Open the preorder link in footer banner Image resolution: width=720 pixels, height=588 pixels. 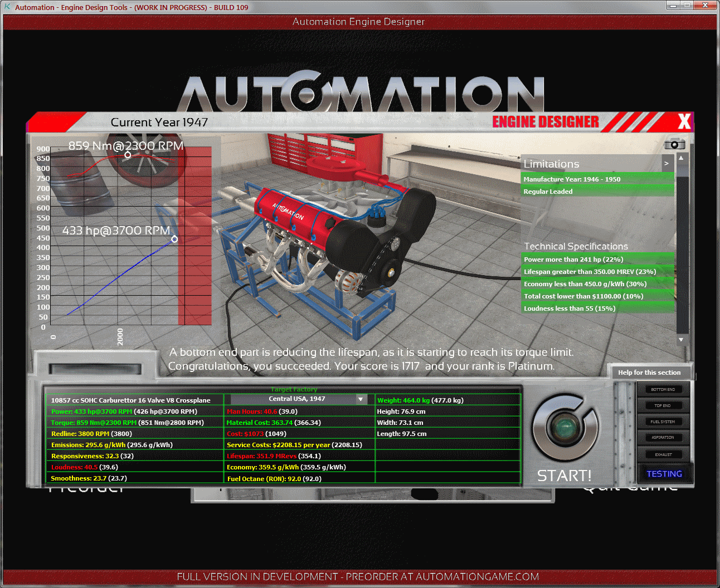pyautogui.click(x=358, y=576)
